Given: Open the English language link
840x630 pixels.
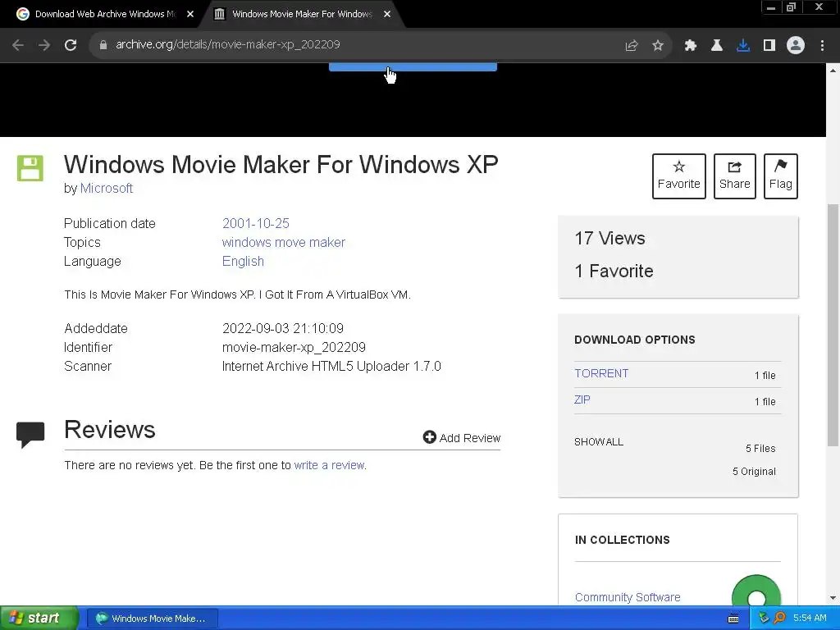Looking at the screenshot, I should pos(243,262).
